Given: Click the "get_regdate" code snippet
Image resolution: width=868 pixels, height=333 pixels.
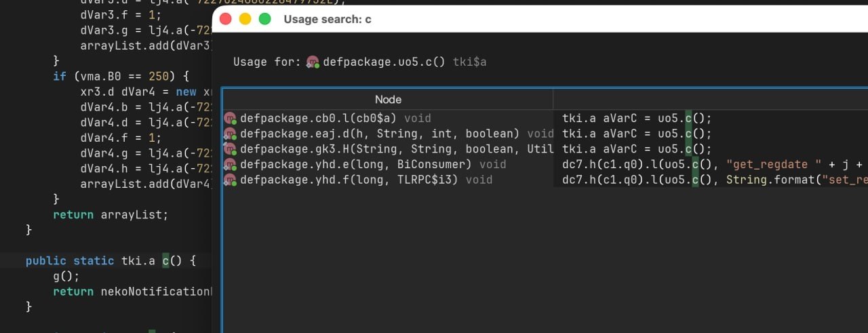Looking at the screenshot, I should (x=766, y=165).
